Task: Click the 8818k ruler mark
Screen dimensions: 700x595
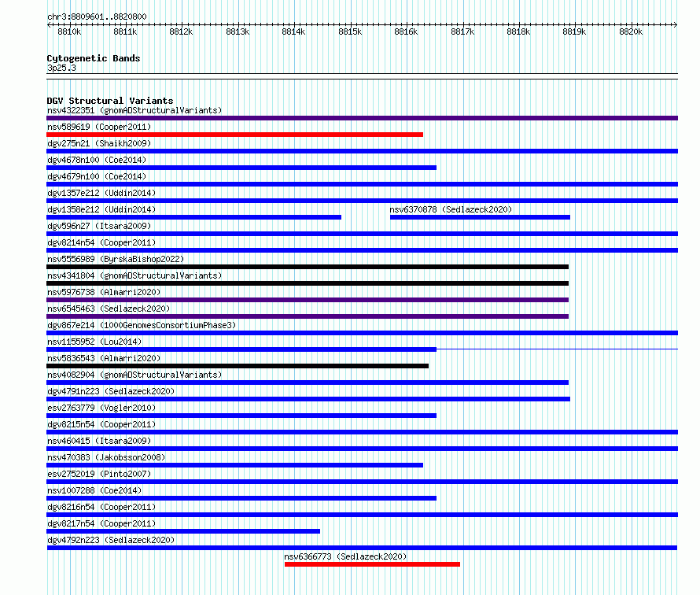Action: click(519, 31)
